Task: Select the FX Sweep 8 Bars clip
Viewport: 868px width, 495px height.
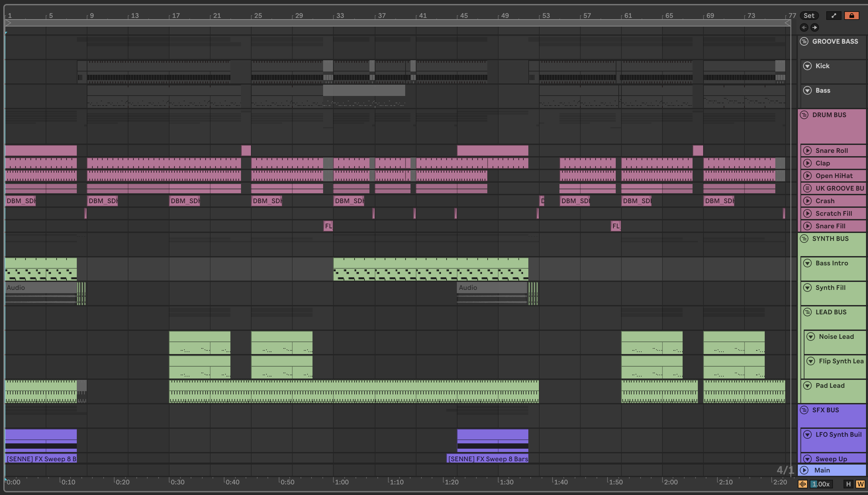Action: pos(488,459)
